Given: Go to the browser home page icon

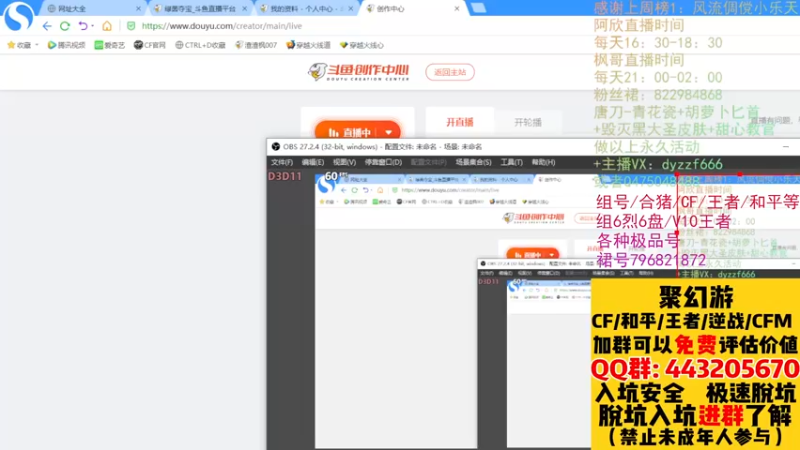Looking at the screenshot, I should tap(107, 26).
